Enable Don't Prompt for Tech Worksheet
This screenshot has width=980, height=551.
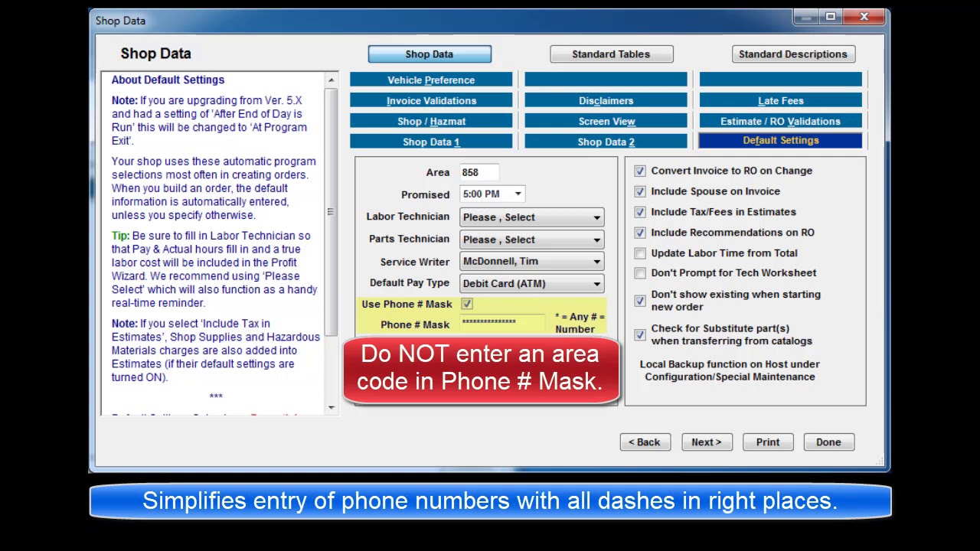[640, 273]
